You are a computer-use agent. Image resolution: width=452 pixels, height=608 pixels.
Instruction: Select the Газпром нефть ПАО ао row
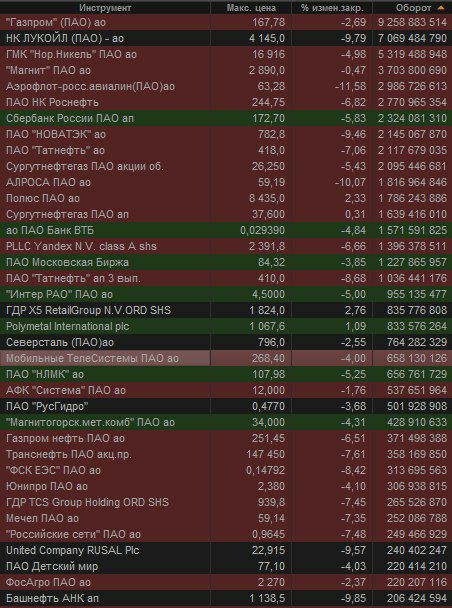pyautogui.click(x=226, y=438)
